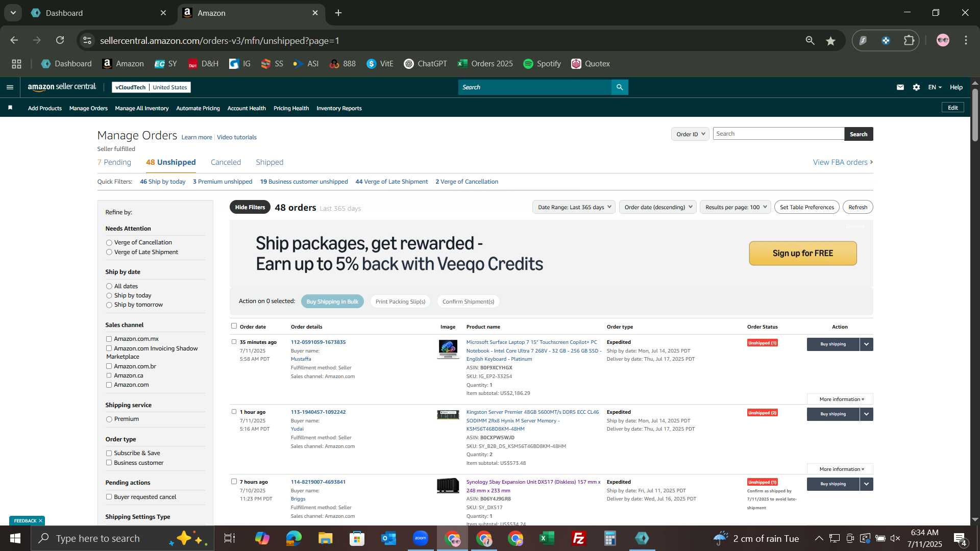980x551 pixels.
Task: Open the Chrome three-dot menu
Action: 966,40
